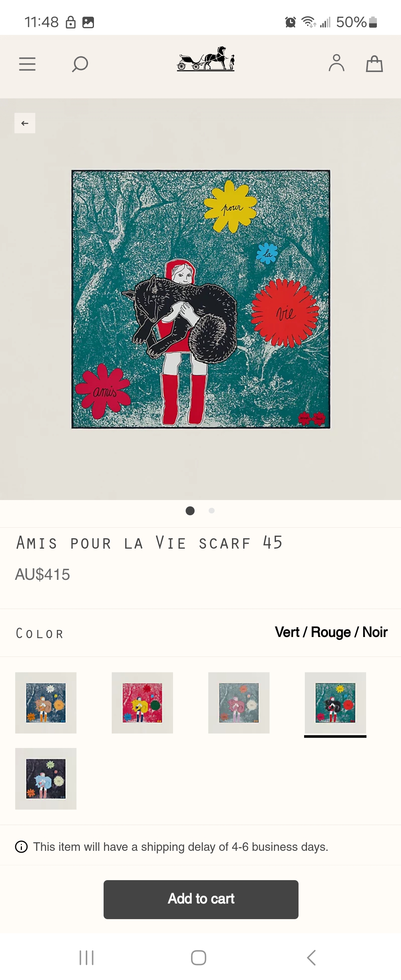Screen dimensions: 401x980
Task: Tap the Android back chevron
Action: (x=311, y=957)
